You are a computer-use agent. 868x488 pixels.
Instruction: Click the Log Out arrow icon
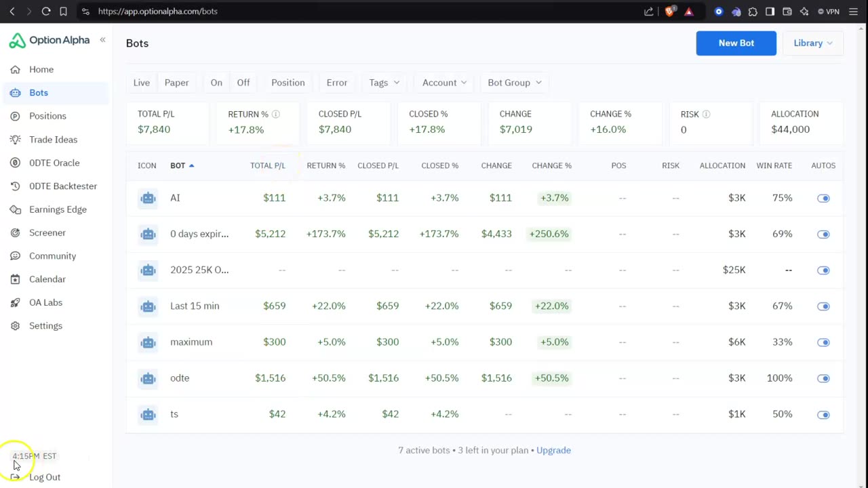[x=15, y=477]
